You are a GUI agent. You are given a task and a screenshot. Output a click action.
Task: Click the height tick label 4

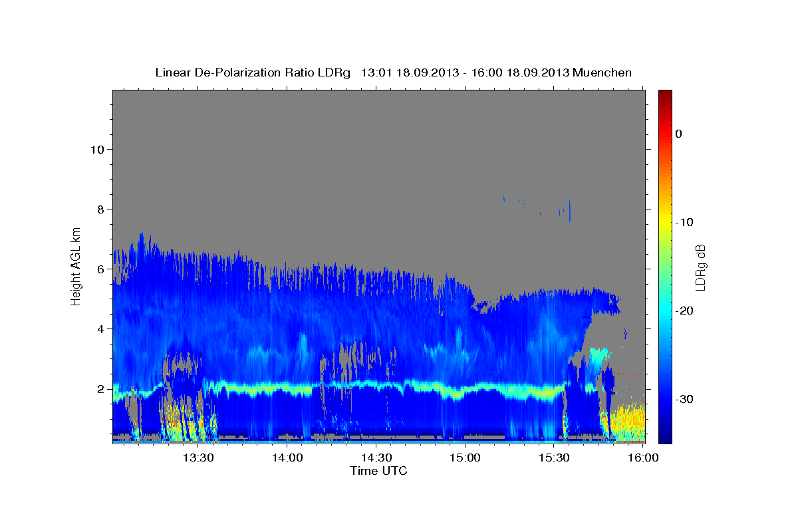(x=100, y=329)
